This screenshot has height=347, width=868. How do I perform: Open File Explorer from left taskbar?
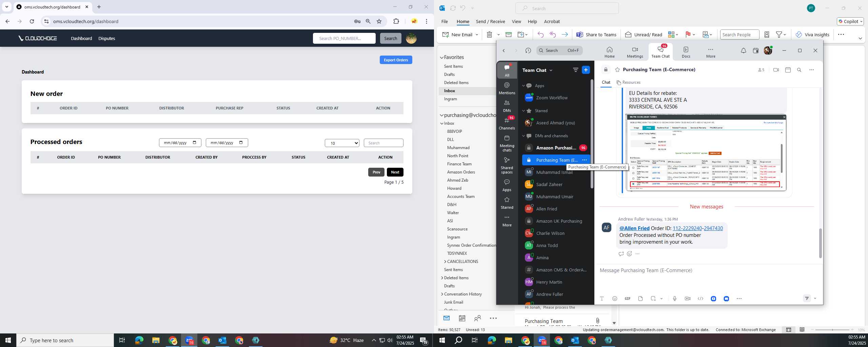(156, 340)
